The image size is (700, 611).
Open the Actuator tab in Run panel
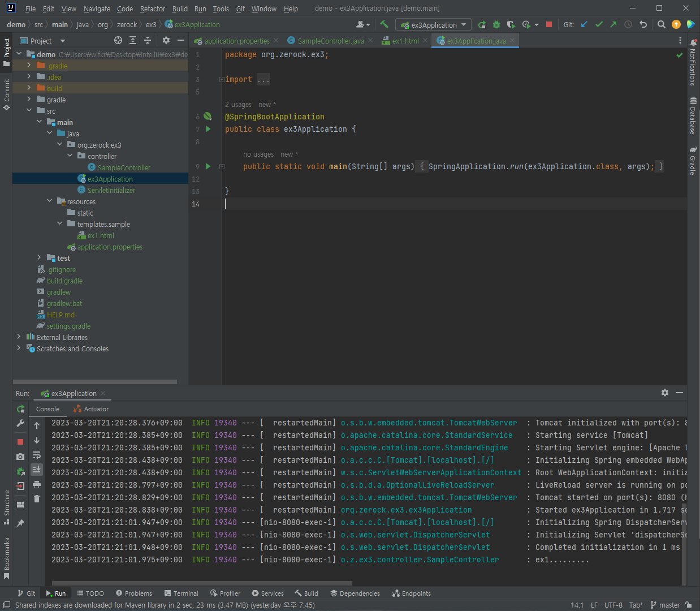pyautogui.click(x=91, y=409)
